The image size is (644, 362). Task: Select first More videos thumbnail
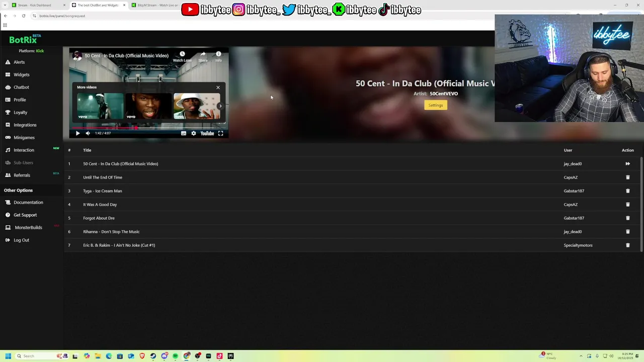(100, 106)
